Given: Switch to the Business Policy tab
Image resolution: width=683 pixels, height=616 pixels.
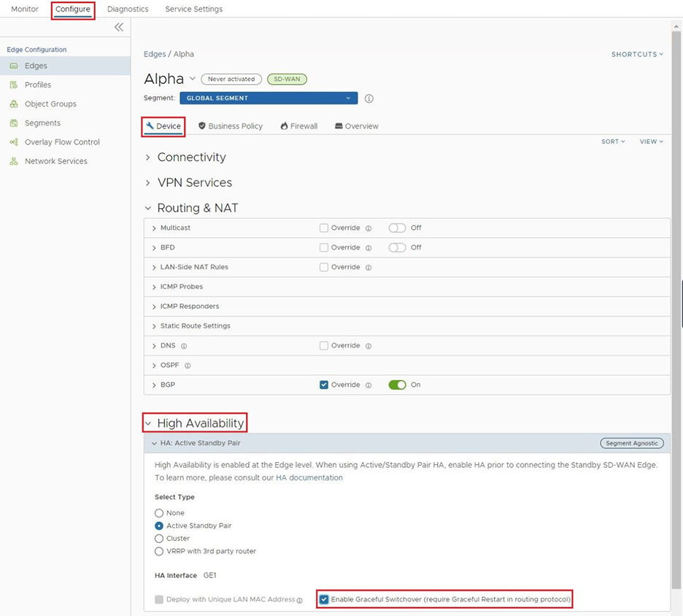Looking at the screenshot, I should pos(230,126).
